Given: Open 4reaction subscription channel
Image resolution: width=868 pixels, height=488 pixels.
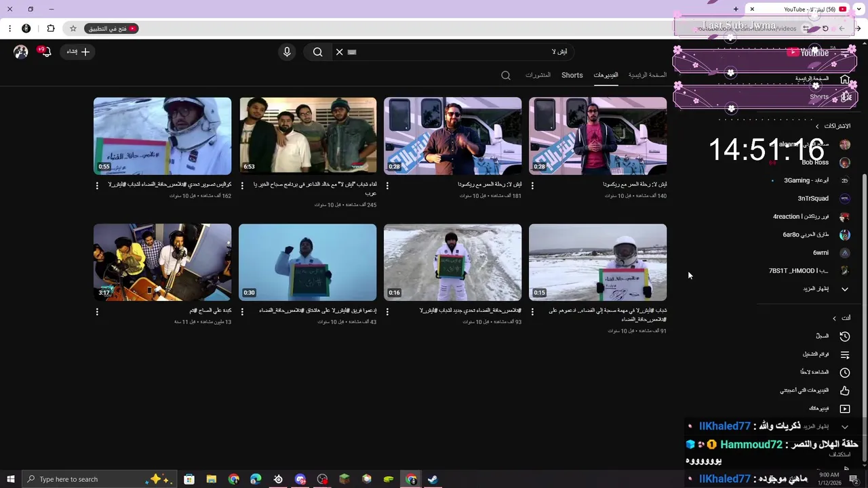Looking at the screenshot, I should (801, 217).
